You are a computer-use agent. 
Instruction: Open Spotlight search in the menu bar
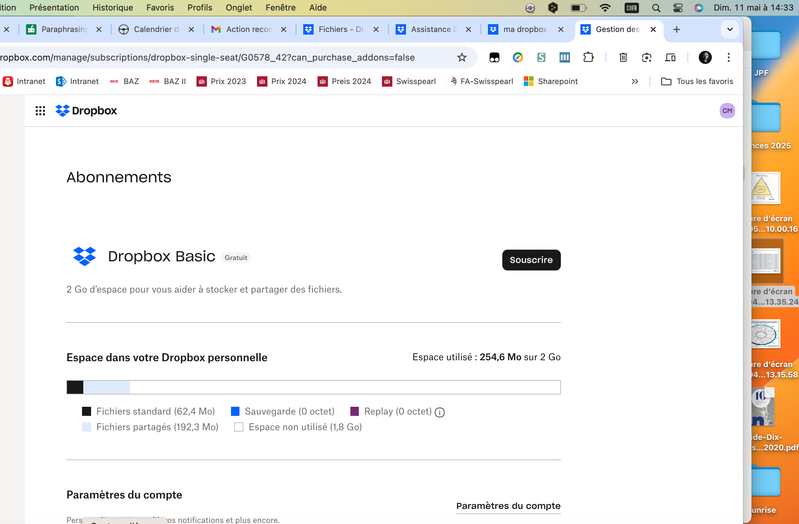pos(656,8)
